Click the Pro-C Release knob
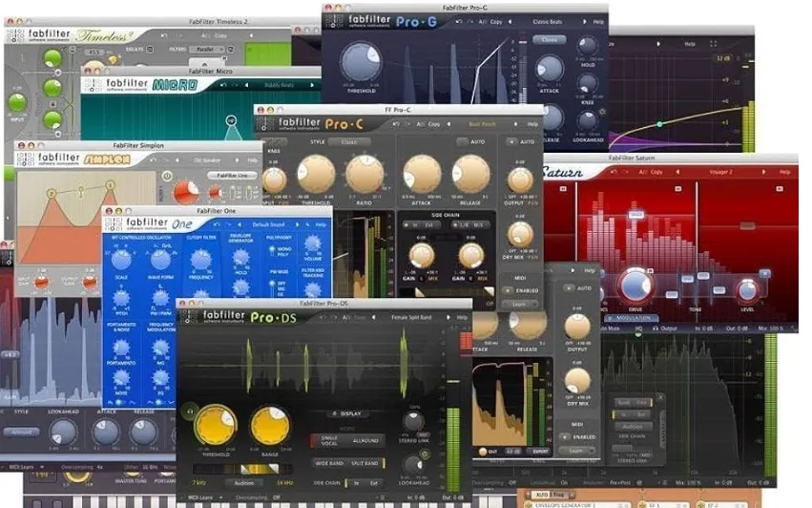Image resolution: width=812 pixels, height=508 pixels. pyautogui.click(x=470, y=175)
